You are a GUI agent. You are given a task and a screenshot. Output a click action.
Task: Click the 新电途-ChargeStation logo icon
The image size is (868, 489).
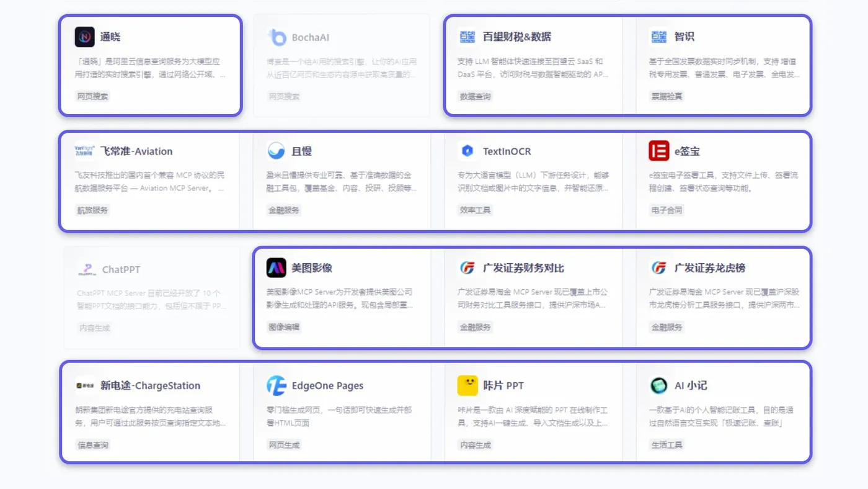click(x=84, y=385)
